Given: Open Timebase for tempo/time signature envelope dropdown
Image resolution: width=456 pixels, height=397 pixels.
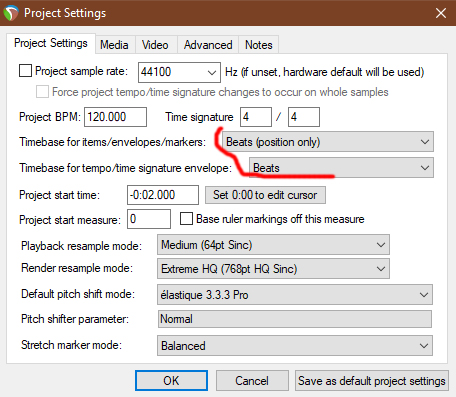Looking at the screenshot, I should 341,168.
